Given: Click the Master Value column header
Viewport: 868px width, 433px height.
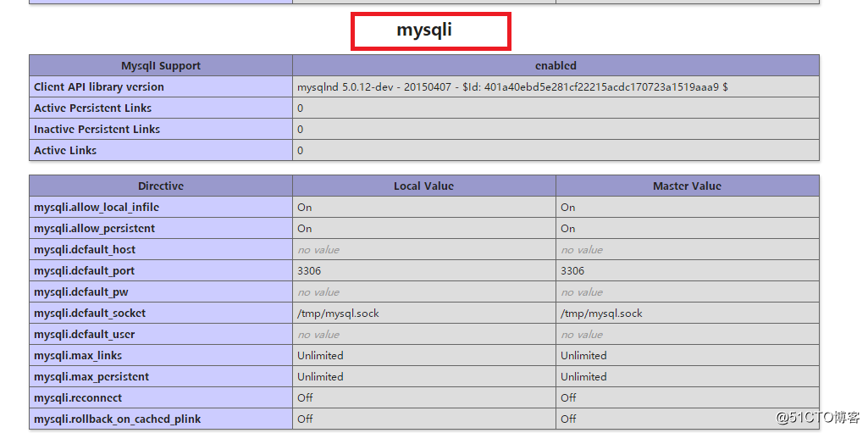Looking at the screenshot, I should point(688,186).
